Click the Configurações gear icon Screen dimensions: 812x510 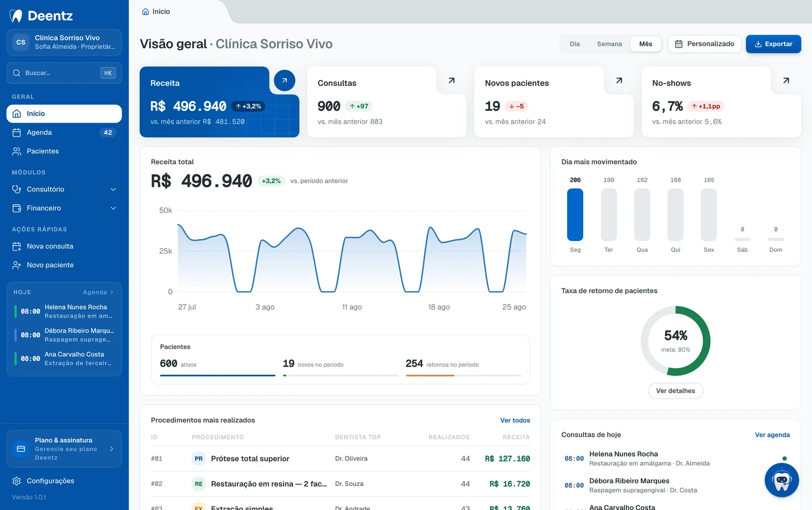click(17, 481)
